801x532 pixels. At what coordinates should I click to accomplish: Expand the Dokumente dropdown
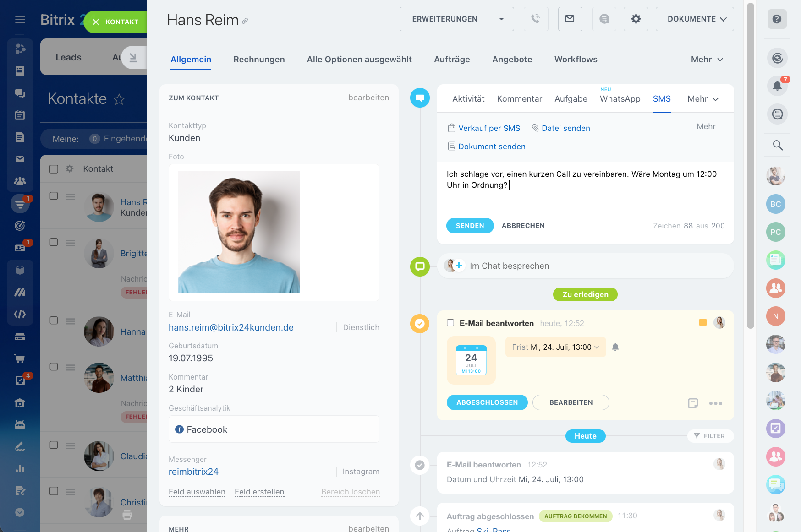click(694, 19)
